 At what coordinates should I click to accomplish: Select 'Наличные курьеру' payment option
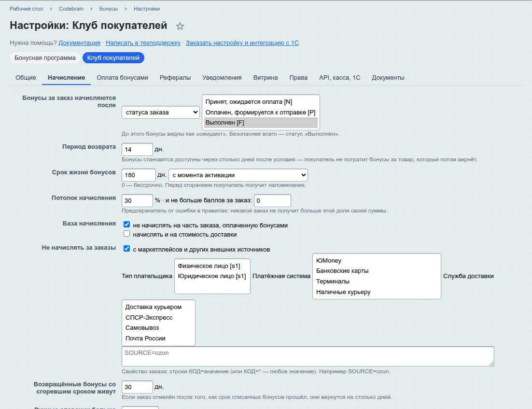(377, 292)
